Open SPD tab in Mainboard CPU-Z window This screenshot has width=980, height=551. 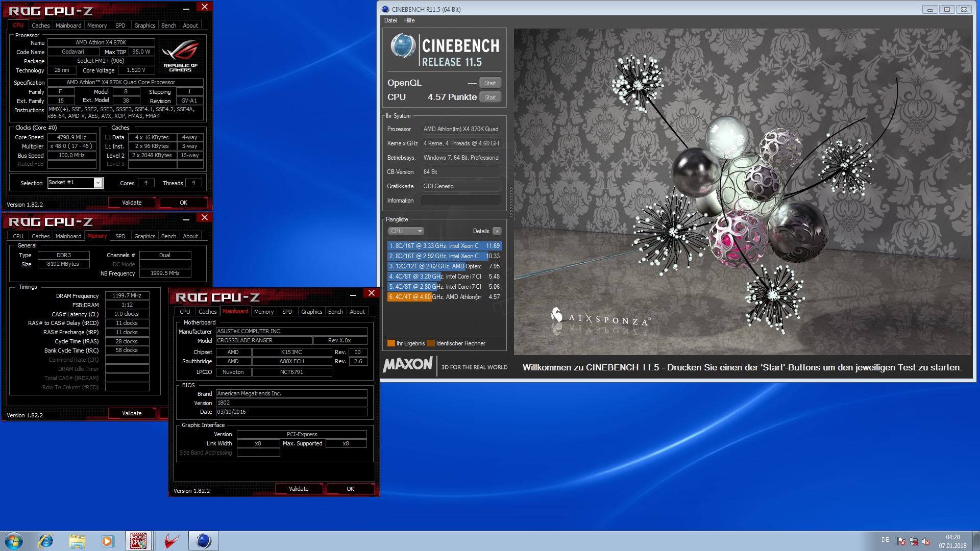pos(287,312)
